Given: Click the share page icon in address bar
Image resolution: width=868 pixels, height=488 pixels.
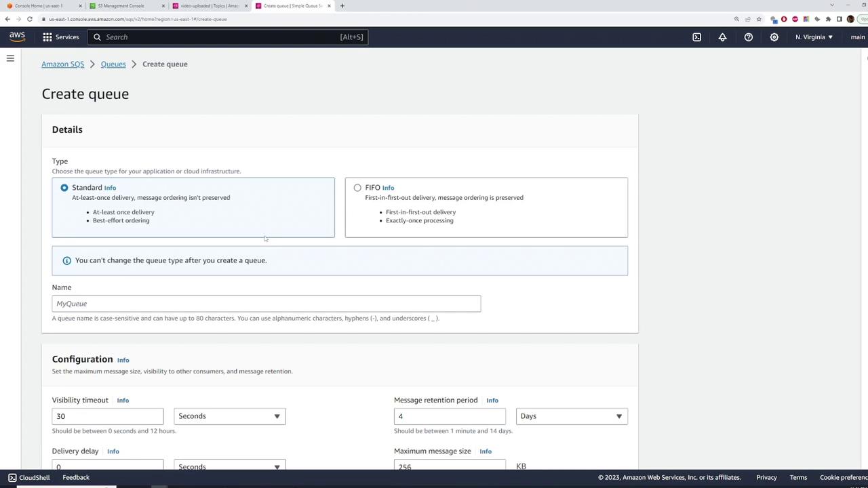Looking at the screenshot, I should pos(748,19).
